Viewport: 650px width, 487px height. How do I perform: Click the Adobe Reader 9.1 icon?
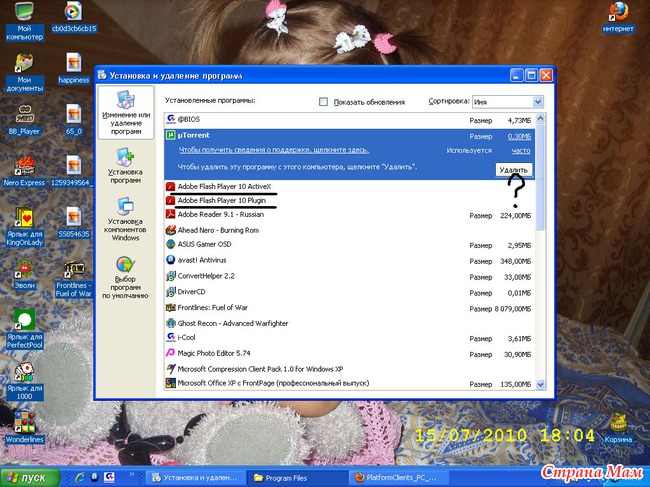click(x=170, y=215)
